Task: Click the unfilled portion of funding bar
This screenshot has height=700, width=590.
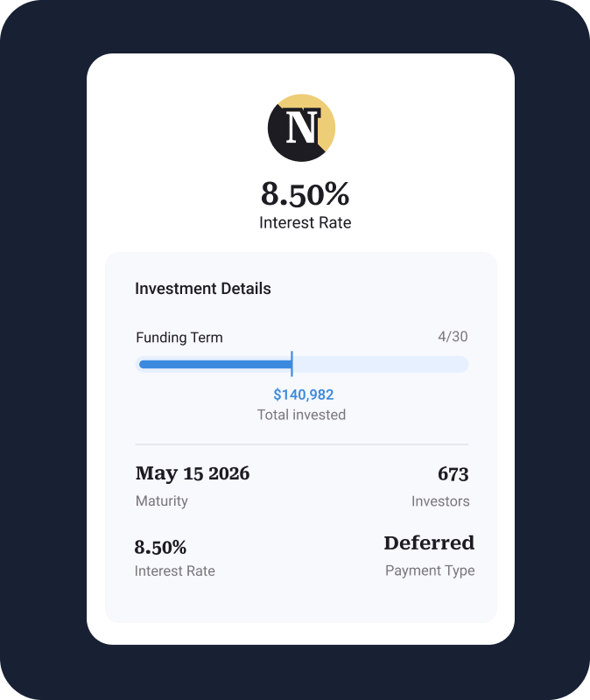Action: tap(381, 364)
